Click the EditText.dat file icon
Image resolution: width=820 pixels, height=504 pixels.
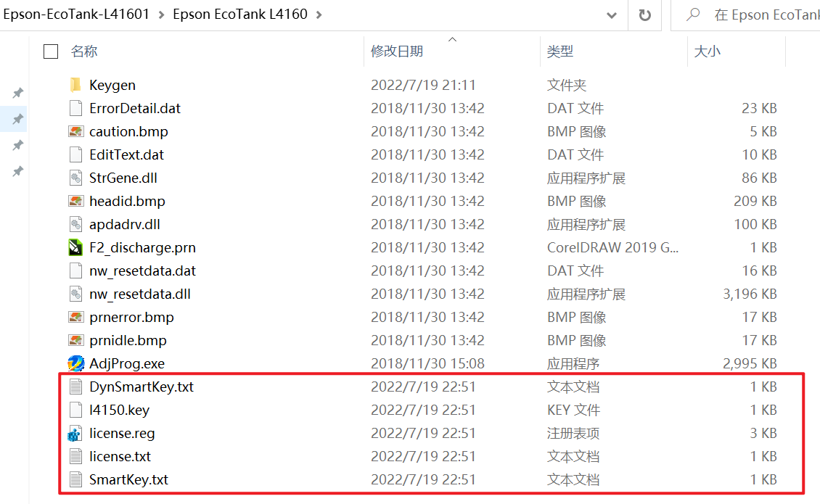75,154
